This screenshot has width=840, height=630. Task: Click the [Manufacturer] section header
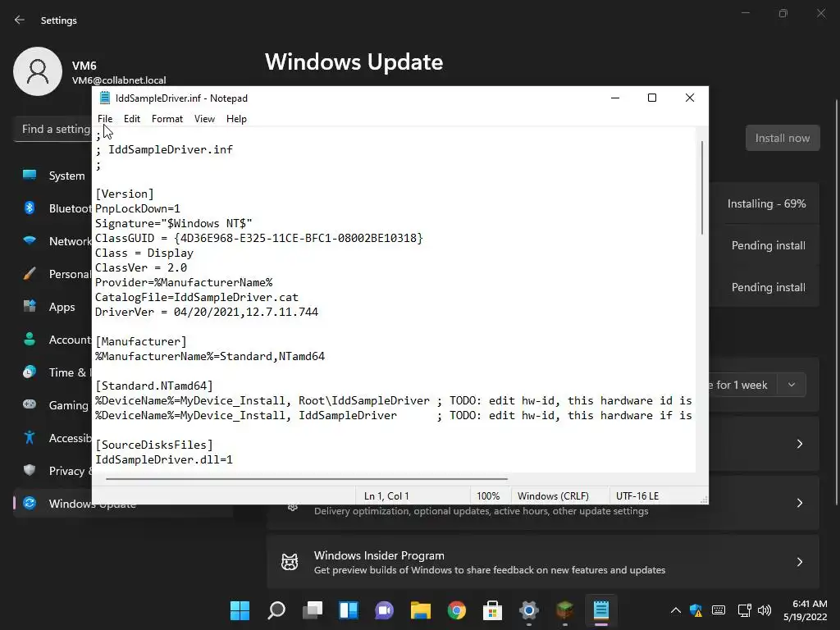coord(141,341)
